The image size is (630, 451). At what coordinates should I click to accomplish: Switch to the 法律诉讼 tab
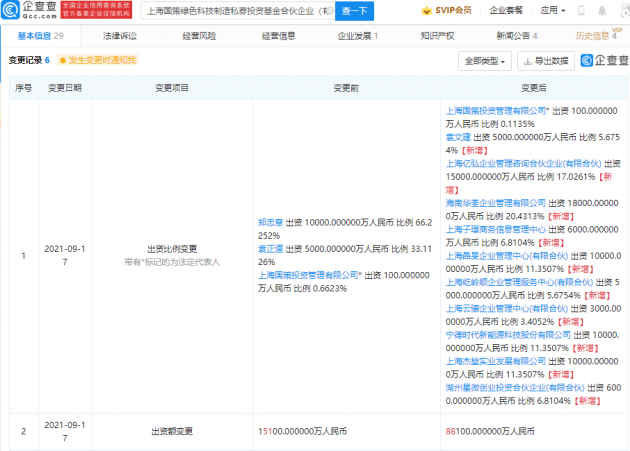120,36
